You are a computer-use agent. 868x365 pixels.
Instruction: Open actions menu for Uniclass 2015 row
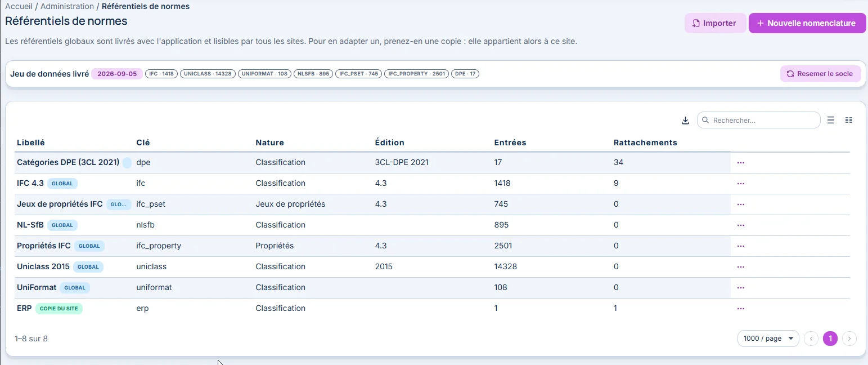coord(741,267)
